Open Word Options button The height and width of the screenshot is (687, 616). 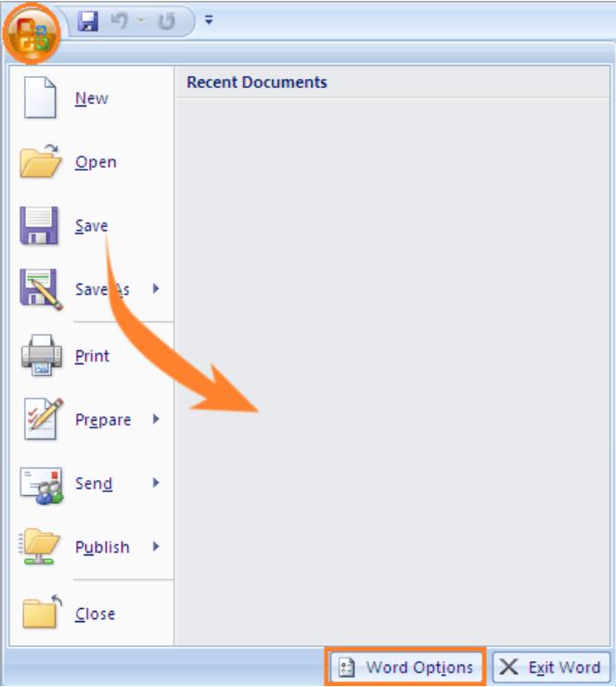click(x=405, y=668)
